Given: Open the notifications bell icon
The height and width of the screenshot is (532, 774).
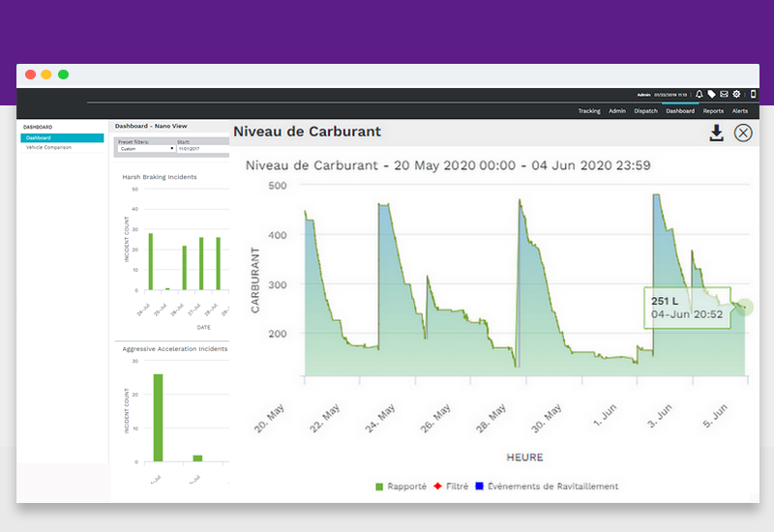Looking at the screenshot, I should (699, 94).
